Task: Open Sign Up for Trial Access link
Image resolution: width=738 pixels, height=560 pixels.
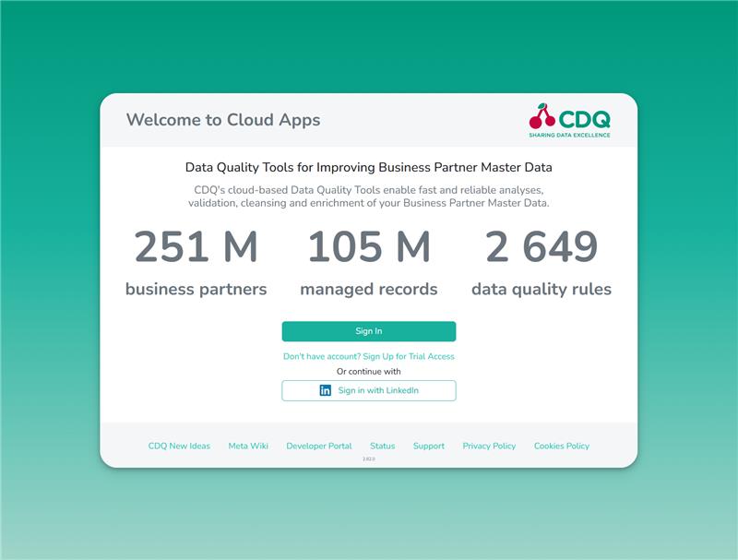Action: (x=368, y=356)
